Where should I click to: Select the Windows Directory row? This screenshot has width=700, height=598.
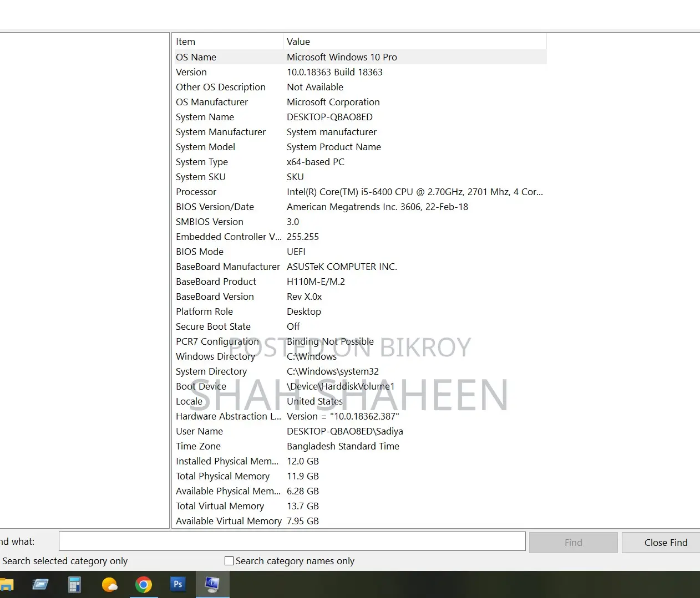coord(361,356)
